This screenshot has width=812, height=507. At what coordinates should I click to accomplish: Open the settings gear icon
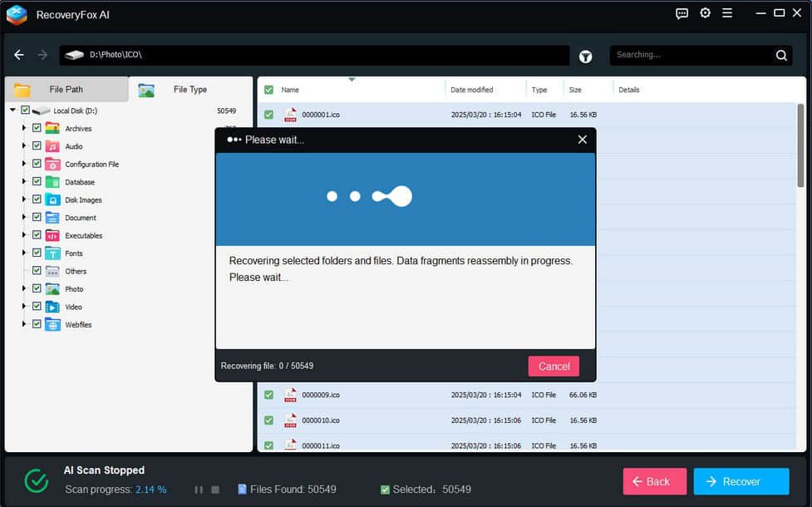coord(705,13)
